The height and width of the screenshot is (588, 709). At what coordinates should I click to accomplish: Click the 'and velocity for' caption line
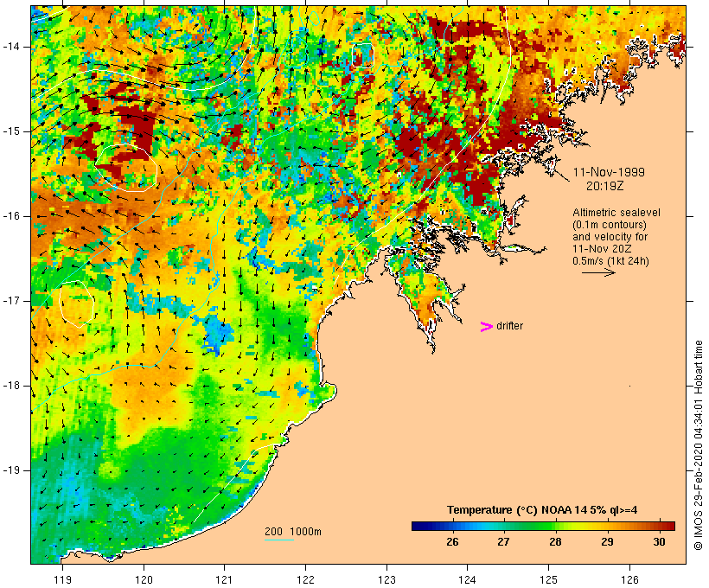point(610,237)
